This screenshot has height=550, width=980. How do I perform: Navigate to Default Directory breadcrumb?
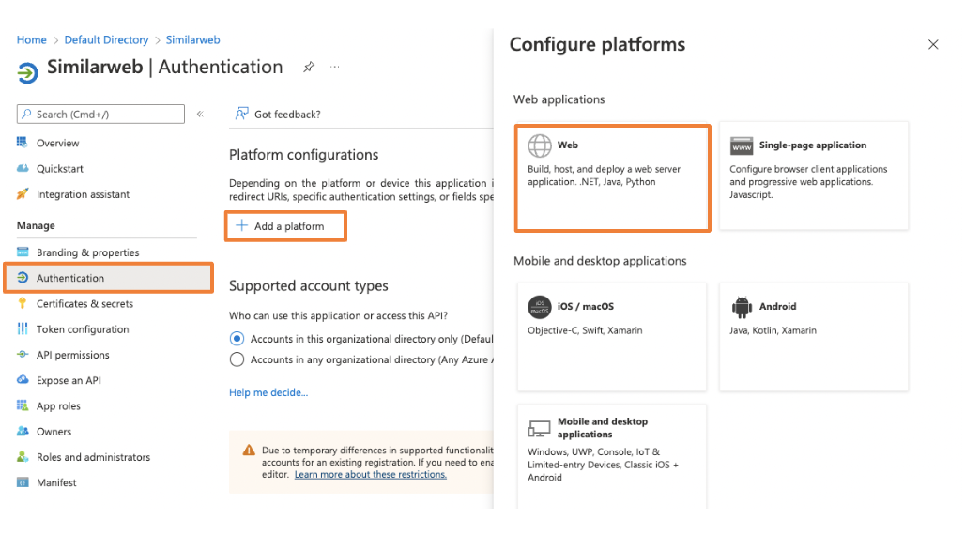pyautogui.click(x=106, y=40)
